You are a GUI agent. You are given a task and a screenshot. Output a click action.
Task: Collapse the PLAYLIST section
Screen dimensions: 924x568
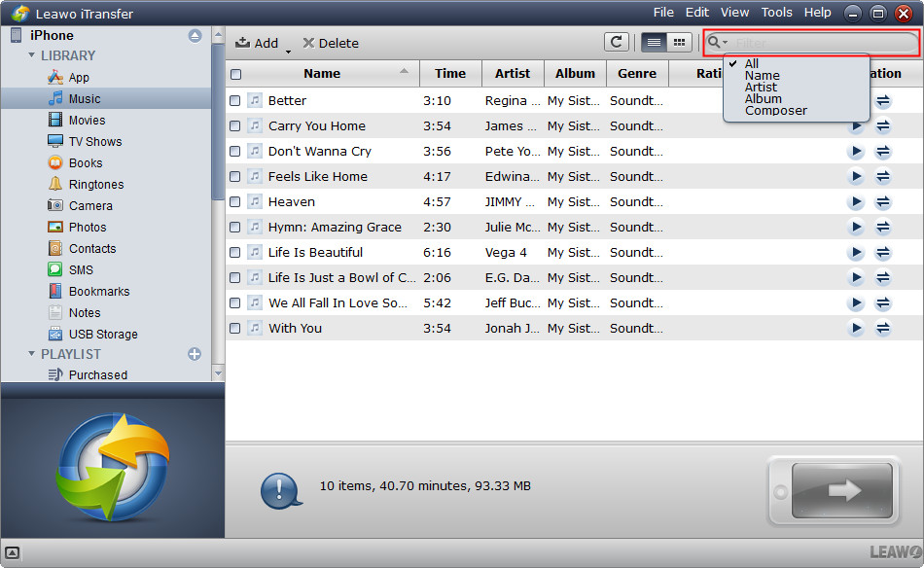[x=31, y=353]
